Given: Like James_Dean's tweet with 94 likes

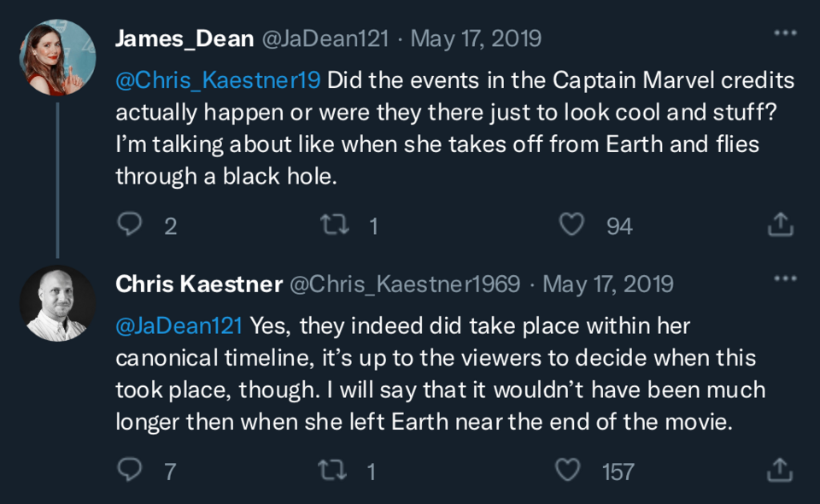Looking at the screenshot, I should [571, 225].
